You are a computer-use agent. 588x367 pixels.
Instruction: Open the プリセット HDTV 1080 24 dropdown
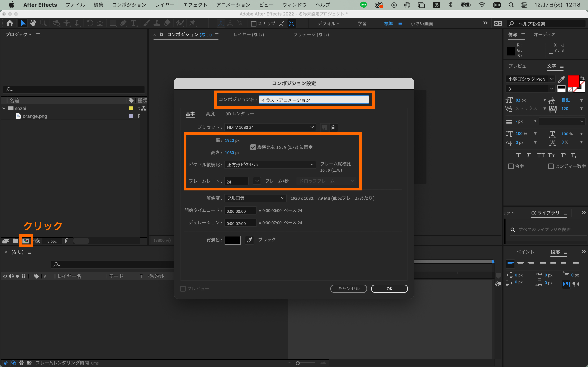(x=270, y=127)
